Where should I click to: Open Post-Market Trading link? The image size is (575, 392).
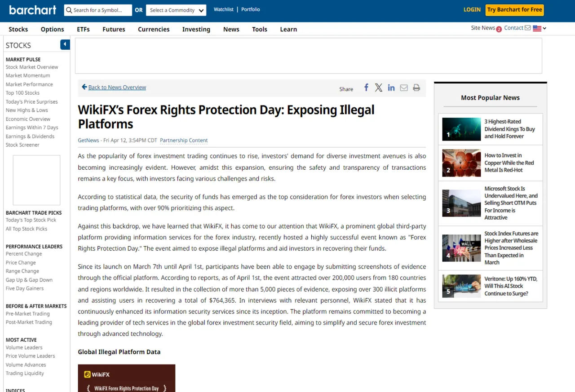click(29, 322)
